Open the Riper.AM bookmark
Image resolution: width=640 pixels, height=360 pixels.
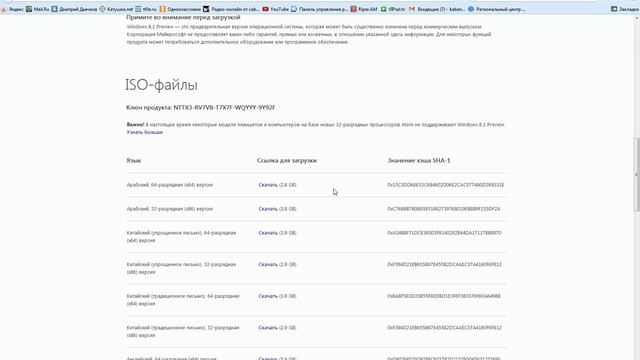click(x=364, y=9)
